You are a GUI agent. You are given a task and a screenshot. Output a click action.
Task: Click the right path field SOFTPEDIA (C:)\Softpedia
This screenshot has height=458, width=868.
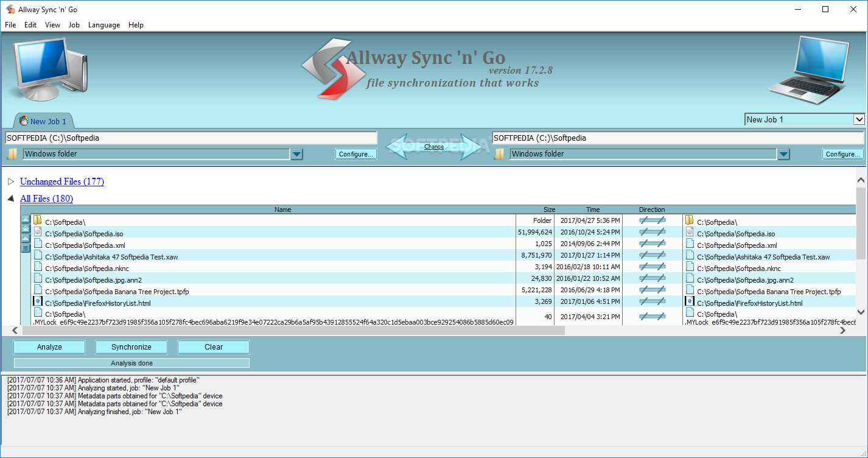click(x=678, y=138)
